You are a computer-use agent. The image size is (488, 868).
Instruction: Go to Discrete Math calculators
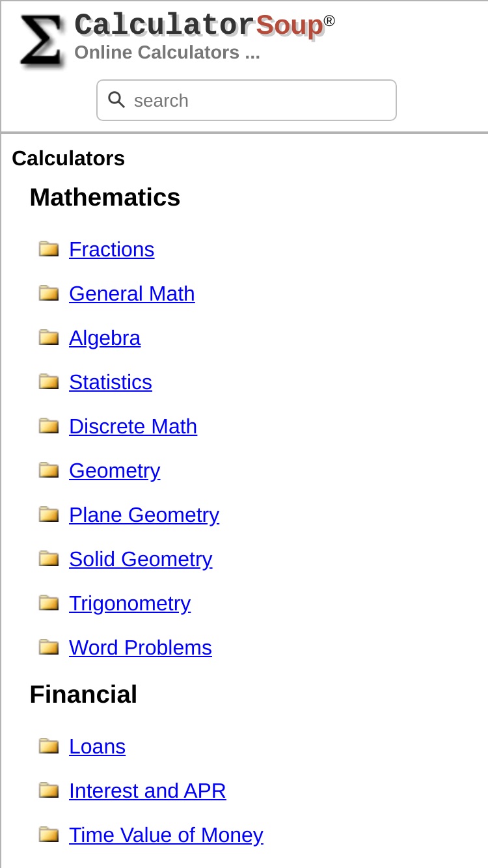pyautogui.click(x=133, y=426)
